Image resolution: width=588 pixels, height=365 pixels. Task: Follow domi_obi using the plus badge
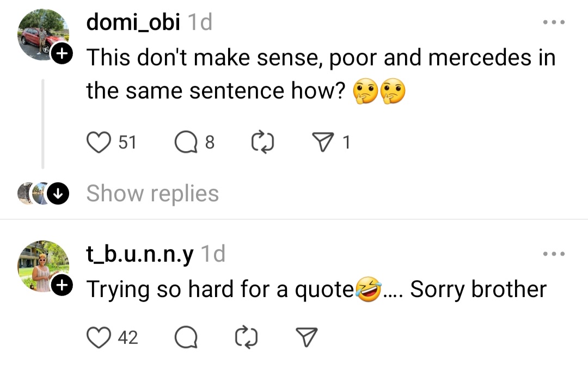[x=62, y=54]
